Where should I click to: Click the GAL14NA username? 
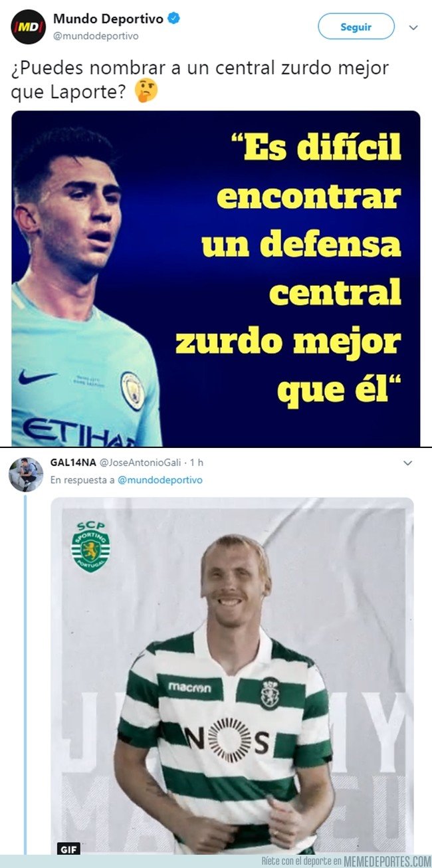tap(72, 462)
